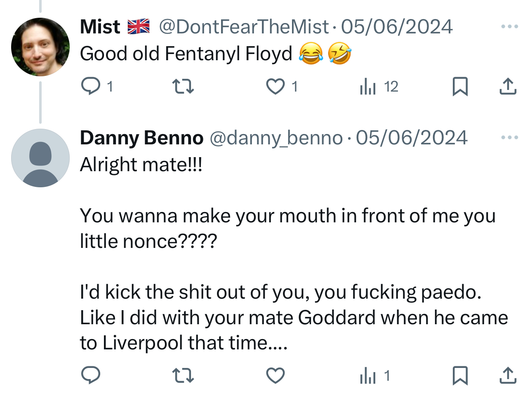This screenshot has width=532, height=396.
Task: View analytics on Danny Benno's reply
Action: coord(368,375)
